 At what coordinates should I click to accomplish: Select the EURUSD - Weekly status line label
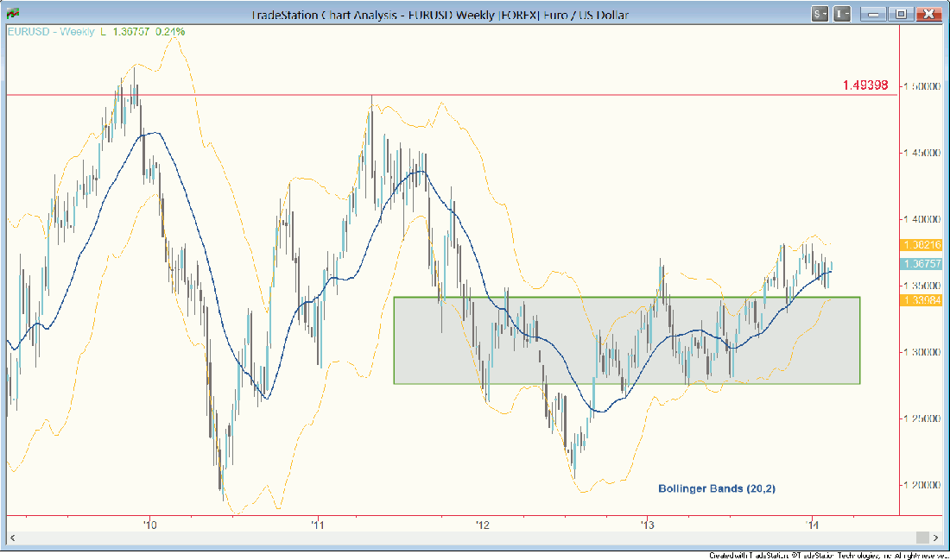[50, 32]
